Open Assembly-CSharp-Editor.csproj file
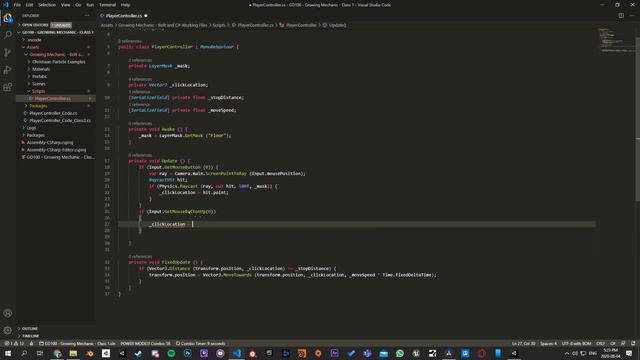The image size is (640, 360). [56, 150]
